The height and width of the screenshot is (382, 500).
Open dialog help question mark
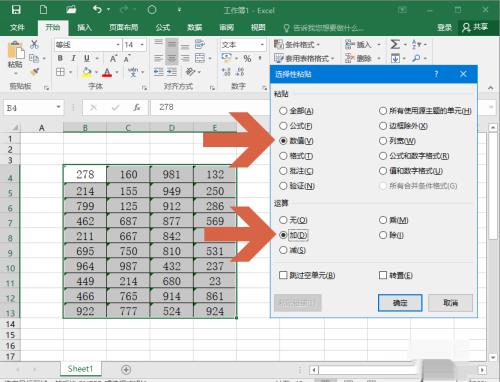[x=436, y=74]
